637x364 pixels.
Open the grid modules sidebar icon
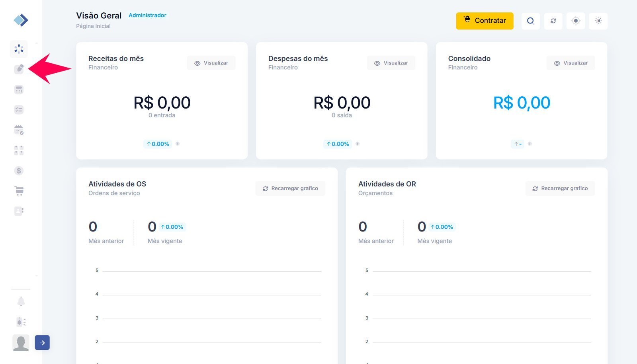[x=19, y=150]
